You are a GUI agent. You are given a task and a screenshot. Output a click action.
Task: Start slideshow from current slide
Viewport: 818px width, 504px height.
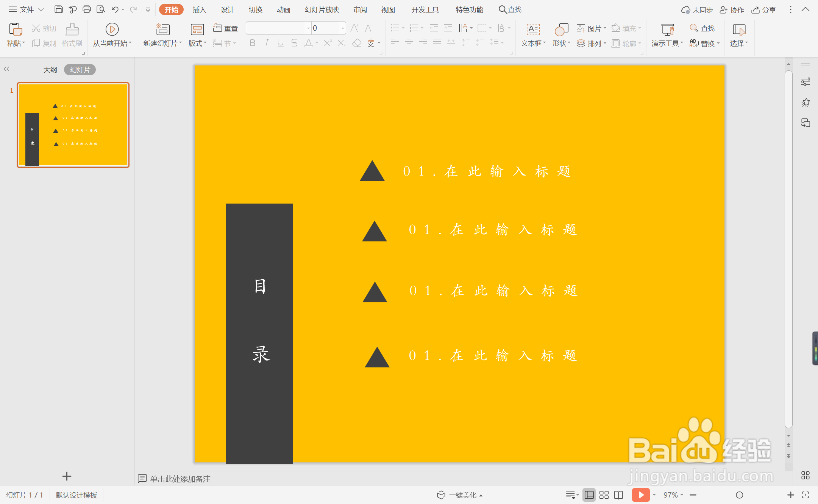(x=112, y=30)
